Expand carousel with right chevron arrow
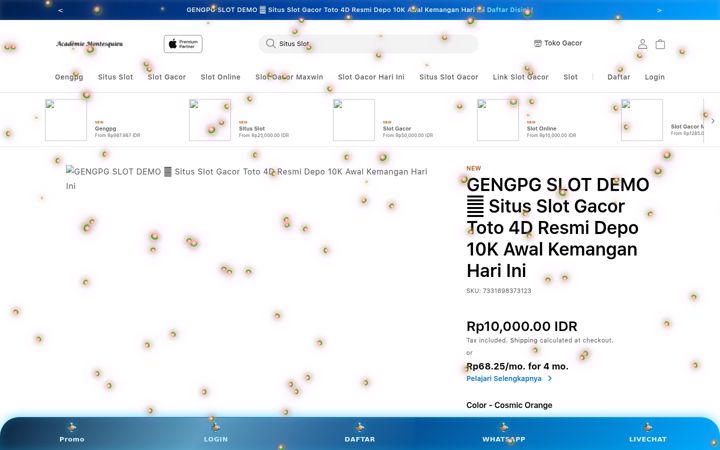The image size is (720, 450). [713, 121]
